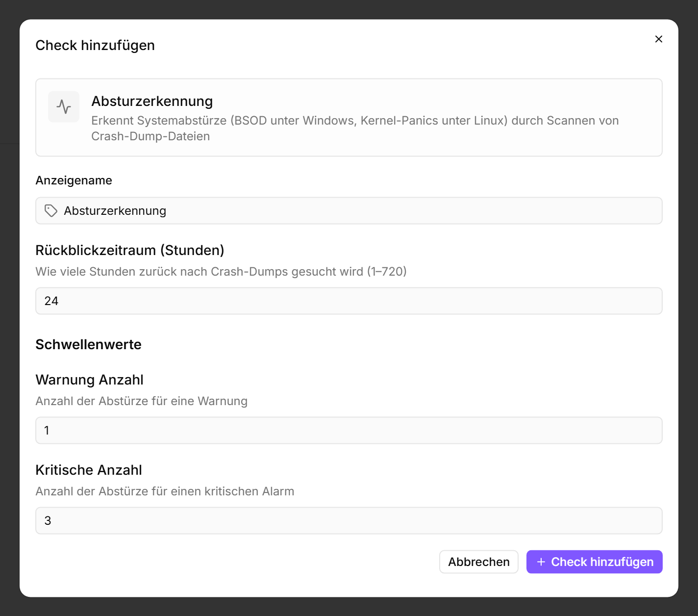Close the Check hinzufügen dialog with X
Viewport: 698px width, 616px height.
pos(658,39)
